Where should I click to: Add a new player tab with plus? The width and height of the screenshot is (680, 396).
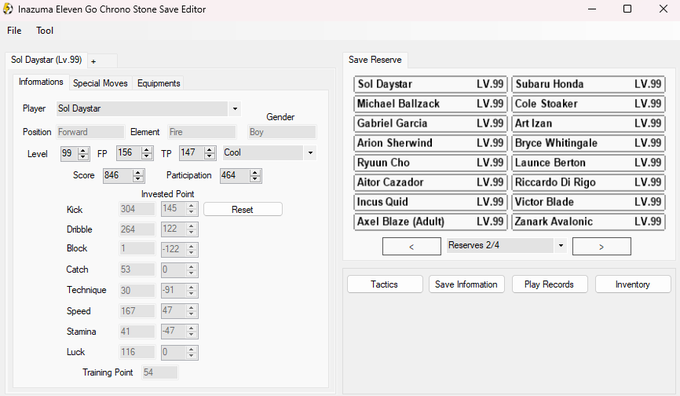pos(94,62)
